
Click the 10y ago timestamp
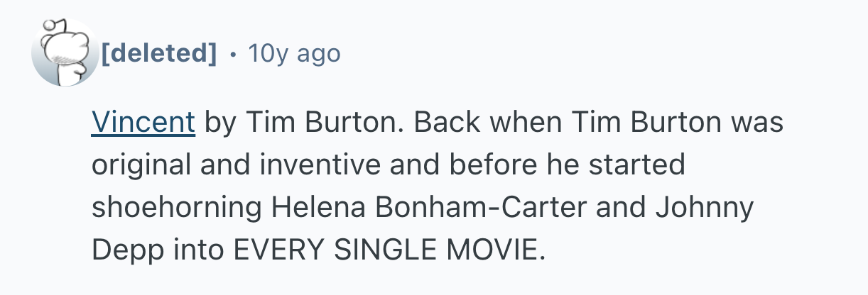(294, 52)
